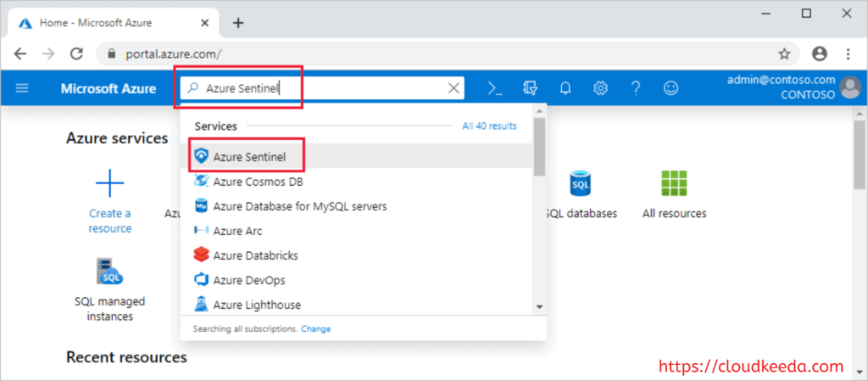Click results list scroll down arrow
Screen dimensions: 868x381
pos(539,306)
